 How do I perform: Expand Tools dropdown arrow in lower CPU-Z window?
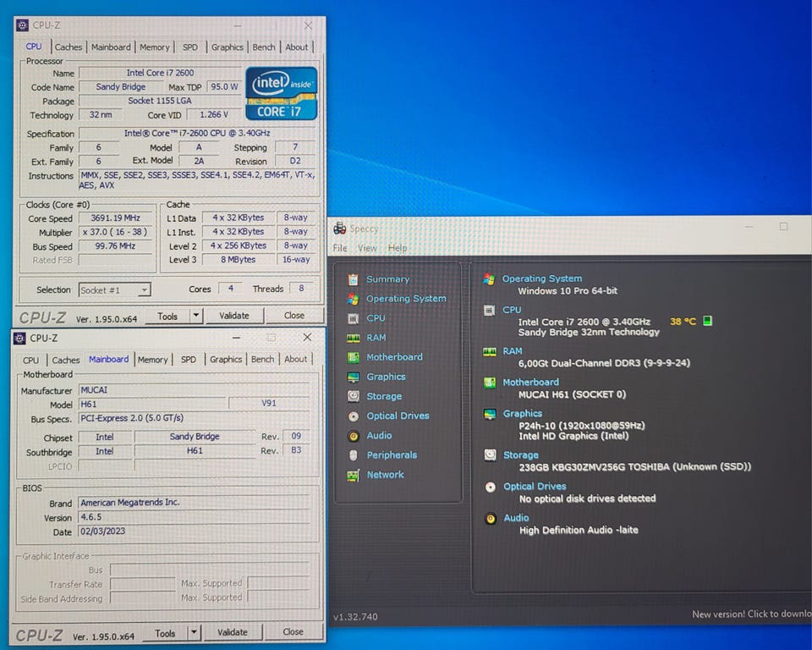(x=194, y=632)
